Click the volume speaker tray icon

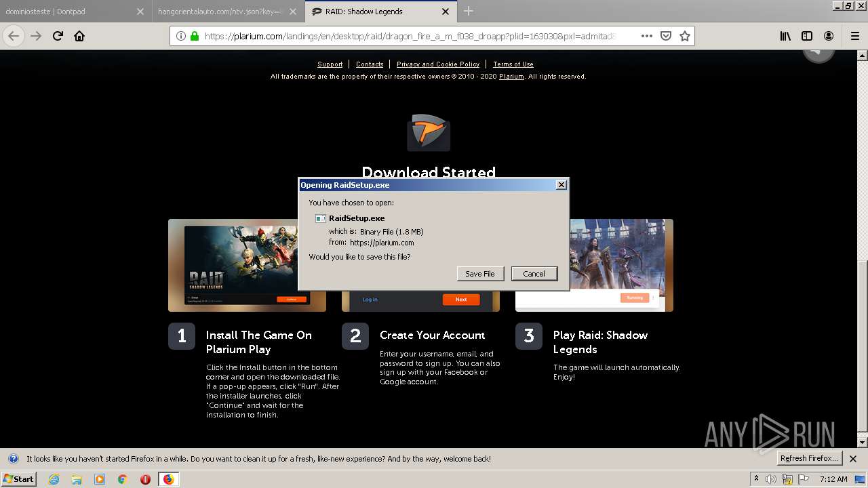click(x=770, y=479)
